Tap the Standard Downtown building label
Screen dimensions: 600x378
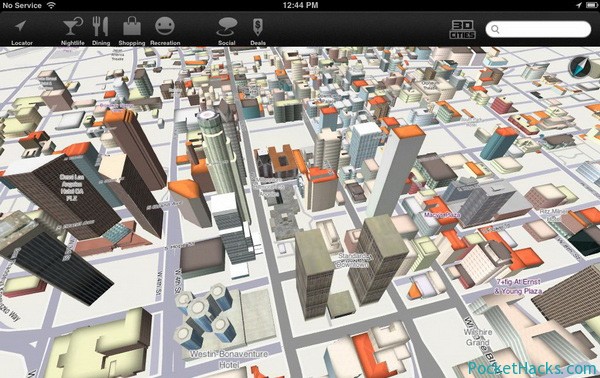(353, 260)
